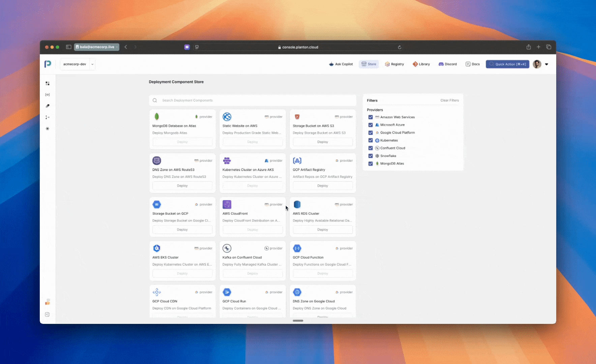Deploy DNS Zone on AWS Route53
Image resolution: width=596 pixels, height=364 pixels.
tap(182, 186)
